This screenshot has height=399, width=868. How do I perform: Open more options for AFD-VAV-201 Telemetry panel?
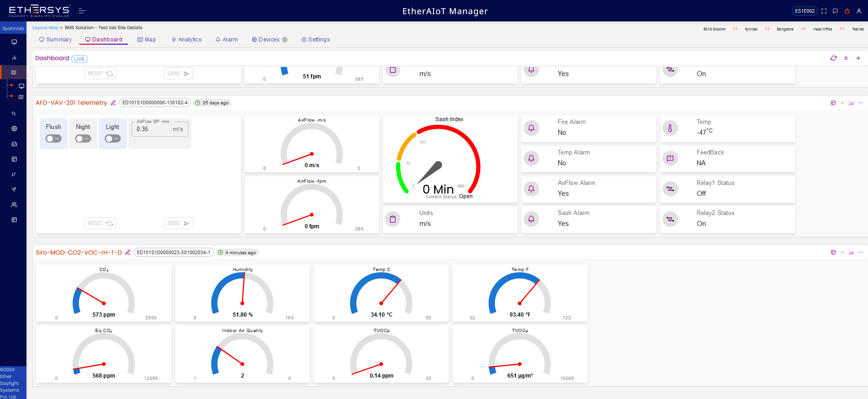[861, 103]
